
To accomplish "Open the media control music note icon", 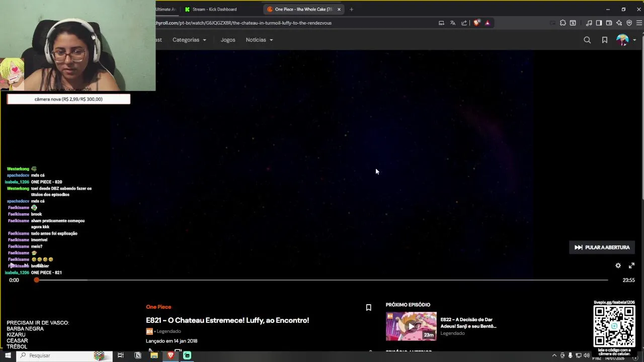I will (x=589, y=23).
